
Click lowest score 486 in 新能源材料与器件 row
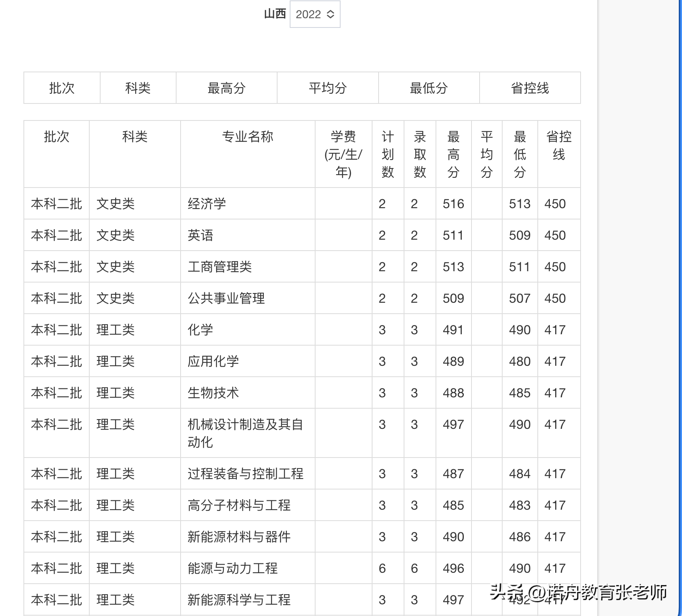(x=520, y=537)
